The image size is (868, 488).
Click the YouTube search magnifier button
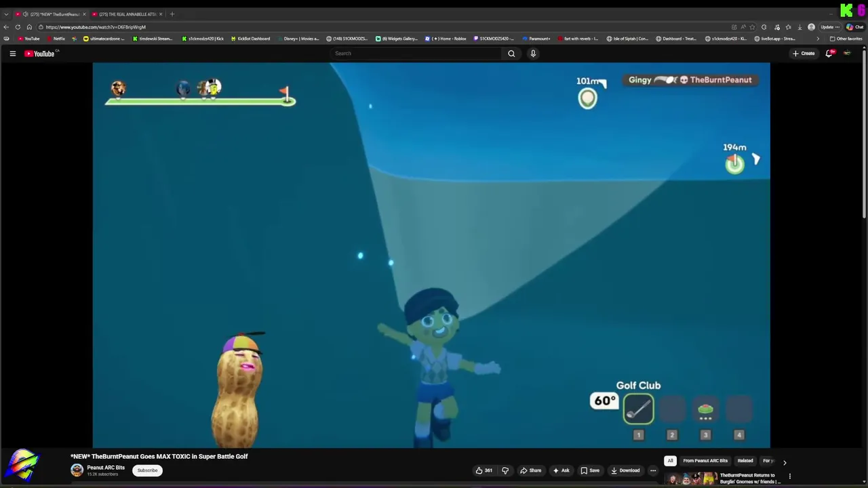click(511, 54)
